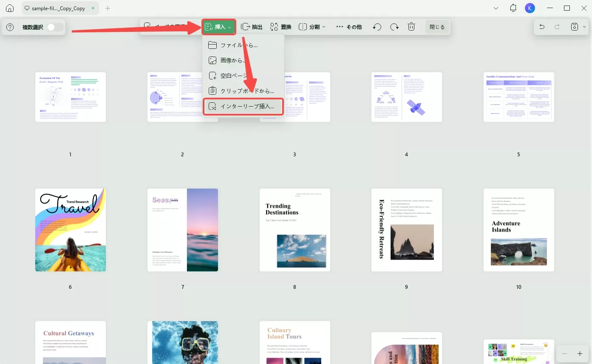Select 空白ページ menu entry

point(243,76)
